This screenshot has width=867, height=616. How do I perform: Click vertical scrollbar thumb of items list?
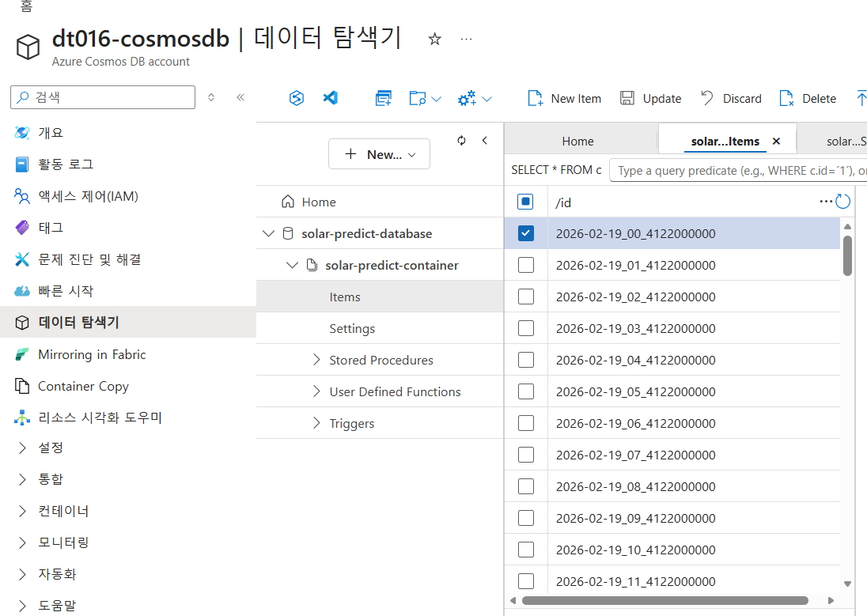click(x=847, y=255)
